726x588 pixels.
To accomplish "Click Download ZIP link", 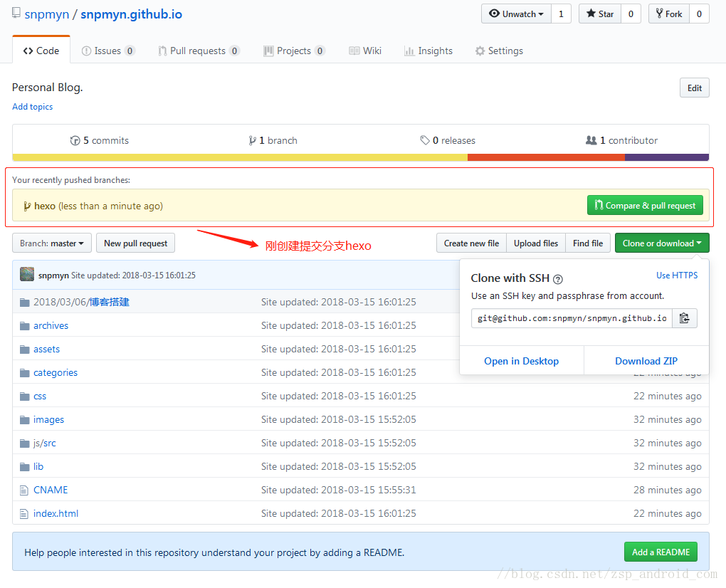I will (646, 361).
